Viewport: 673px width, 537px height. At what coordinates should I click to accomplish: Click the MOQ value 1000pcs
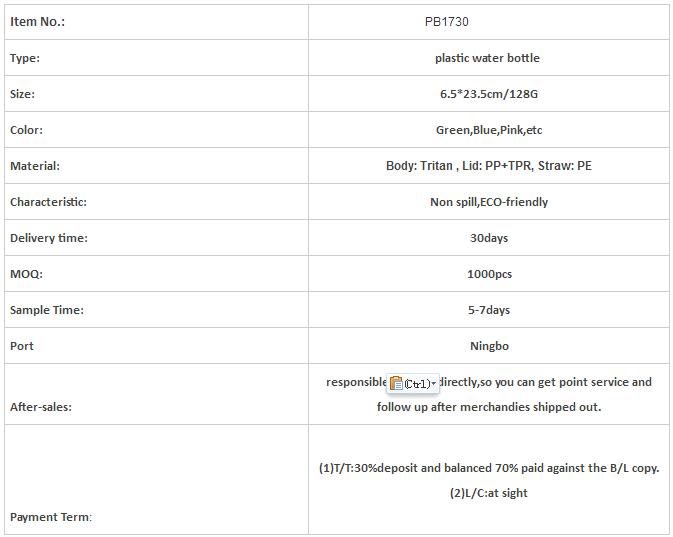[489, 274]
